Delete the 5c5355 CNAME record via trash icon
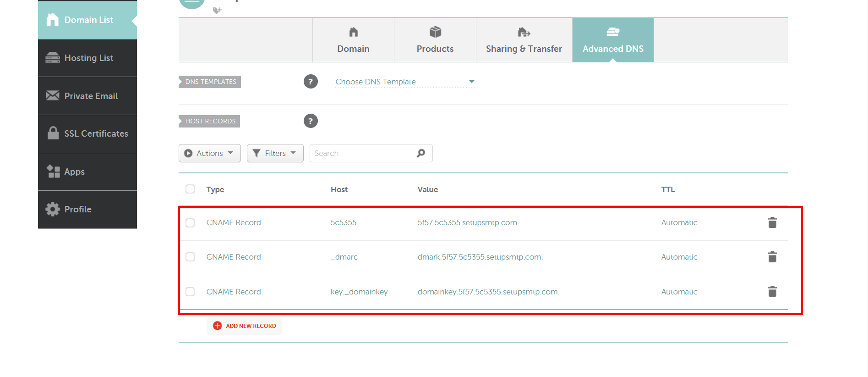 coord(772,222)
